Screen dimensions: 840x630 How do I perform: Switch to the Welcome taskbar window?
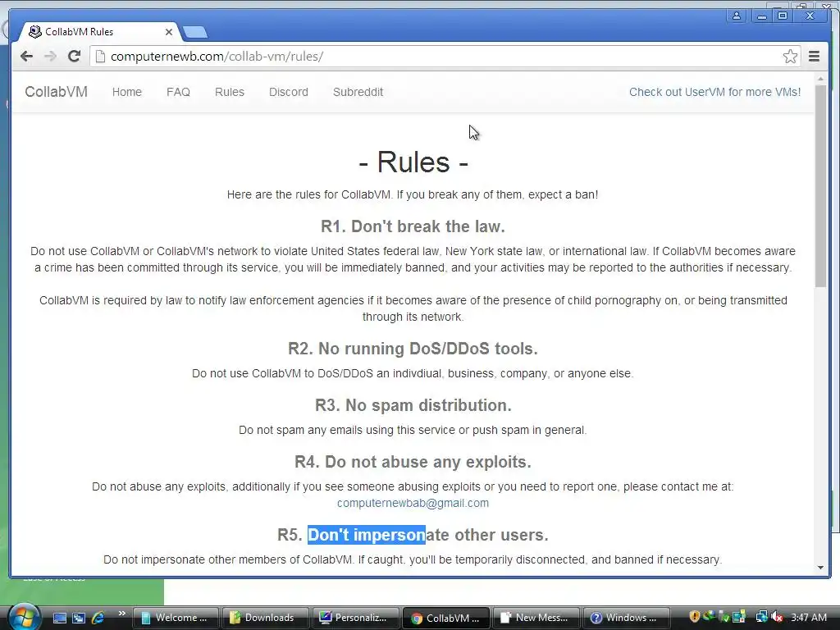click(x=176, y=618)
